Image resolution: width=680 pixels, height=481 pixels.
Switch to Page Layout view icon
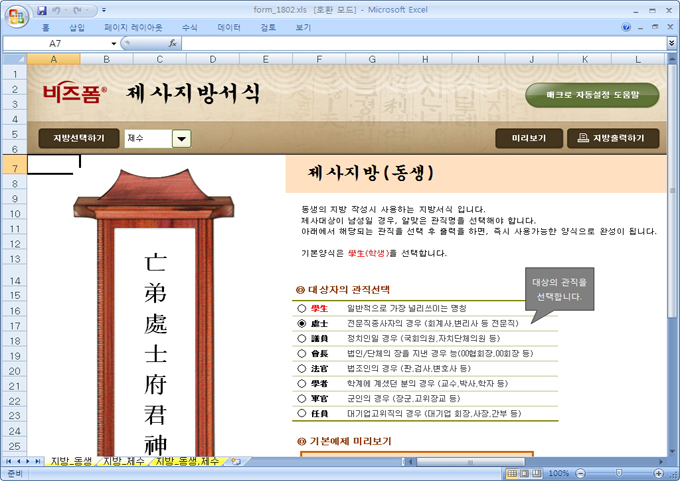point(524,474)
